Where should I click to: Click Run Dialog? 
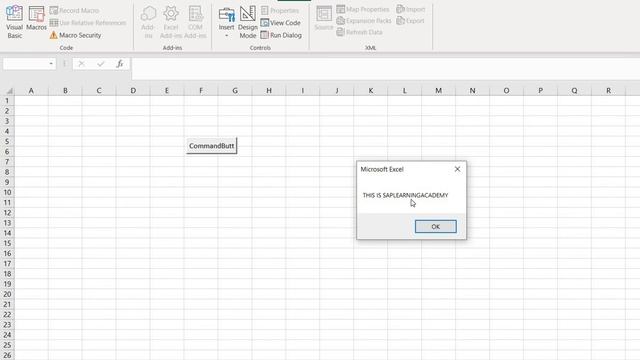[281, 35]
